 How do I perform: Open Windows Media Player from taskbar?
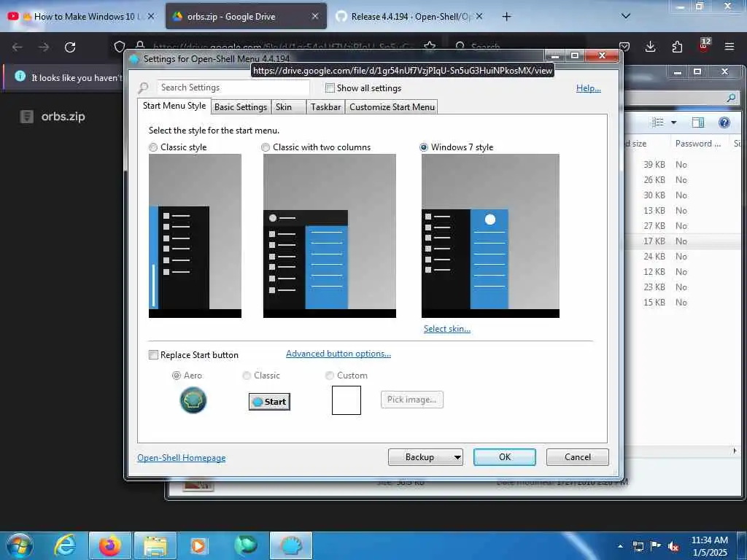click(x=198, y=545)
